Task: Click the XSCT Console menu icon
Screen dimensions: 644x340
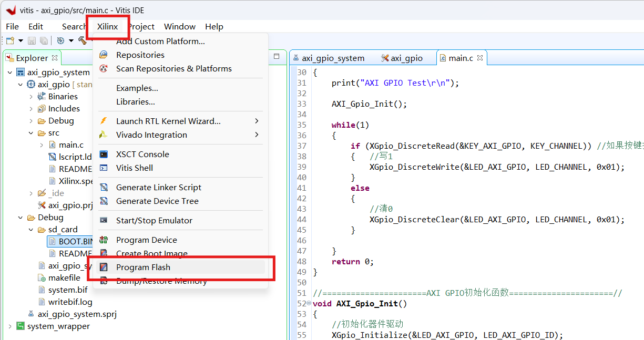Action: [x=104, y=154]
